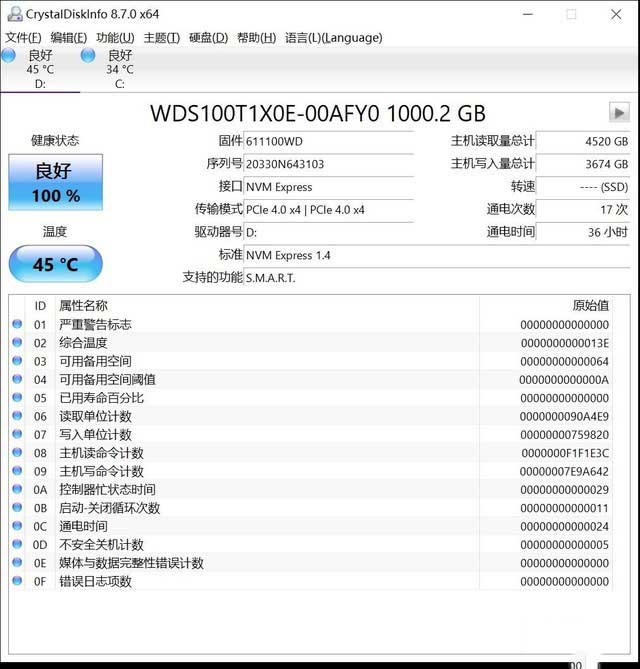Open the 硬盘(D) menu
This screenshot has height=669, width=640.
[x=208, y=38]
